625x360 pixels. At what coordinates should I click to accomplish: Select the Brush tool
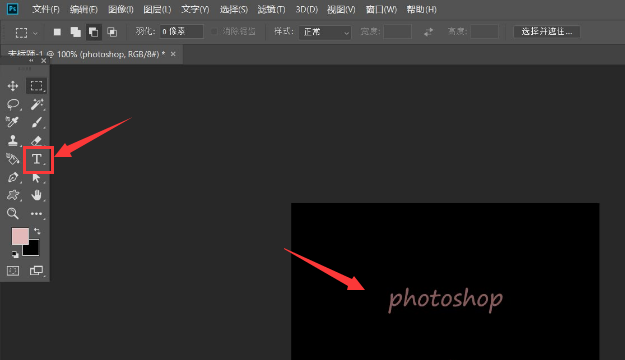(37, 122)
